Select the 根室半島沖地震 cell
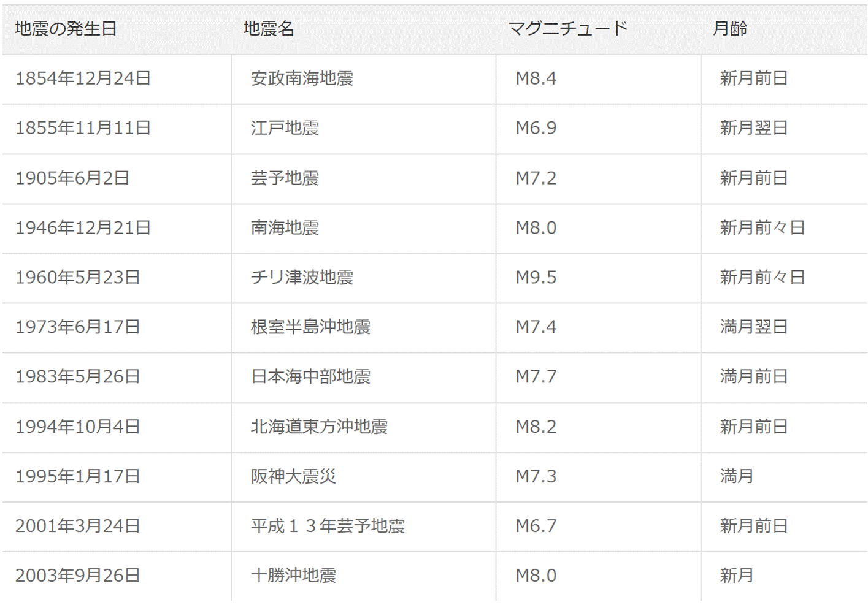 click(310, 327)
